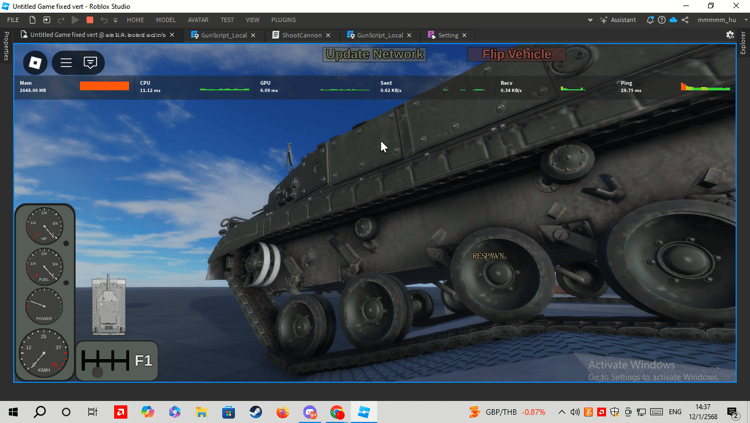Click the KMH speedometer dial
This screenshot has width=750, height=423.
(44, 353)
